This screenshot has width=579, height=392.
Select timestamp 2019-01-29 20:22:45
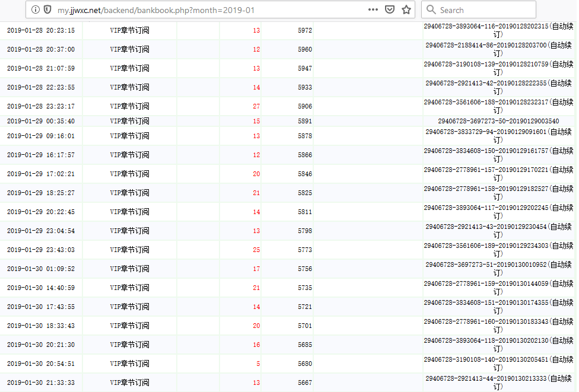[41, 212]
